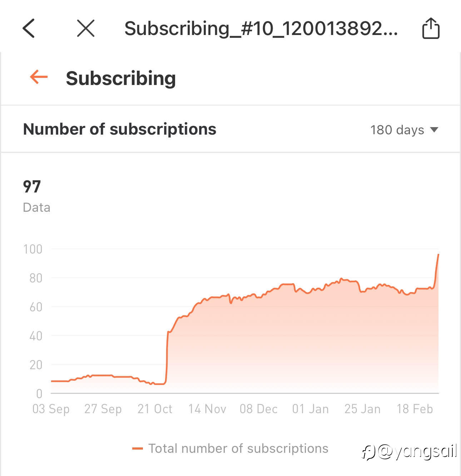Tap the 97 Data value

pos(32,186)
